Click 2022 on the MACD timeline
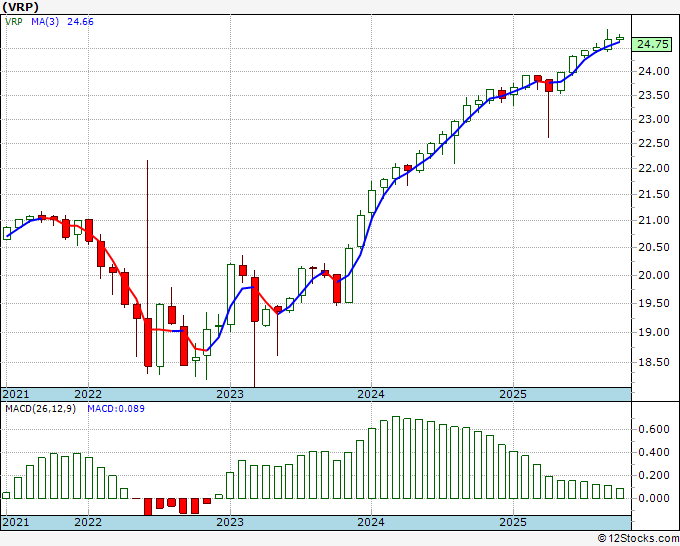 click(88, 522)
